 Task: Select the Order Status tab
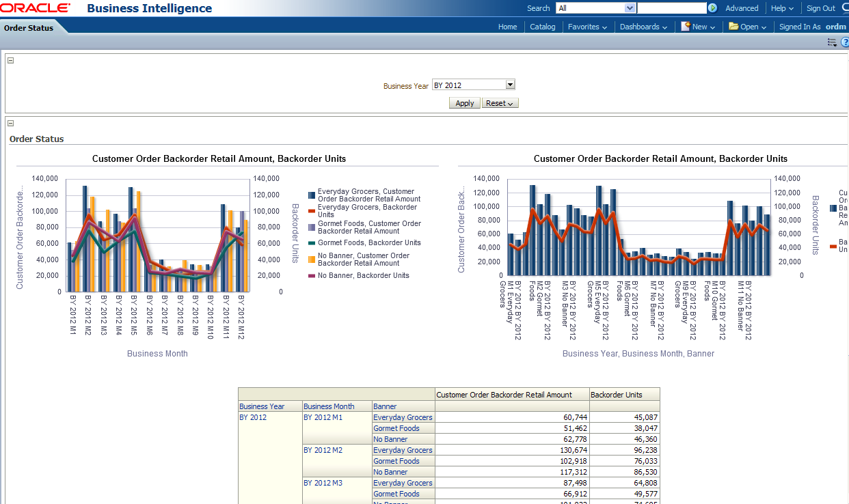click(29, 28)
